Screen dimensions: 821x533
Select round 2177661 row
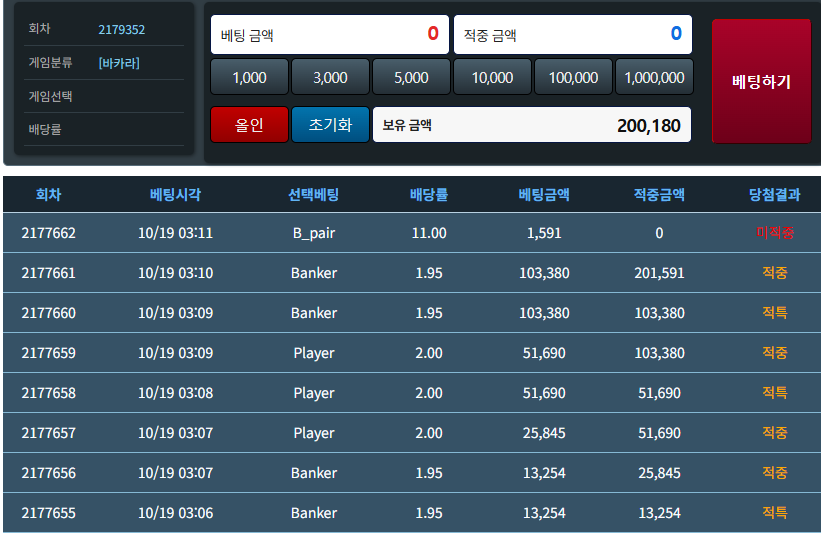(x=412, y=273)
